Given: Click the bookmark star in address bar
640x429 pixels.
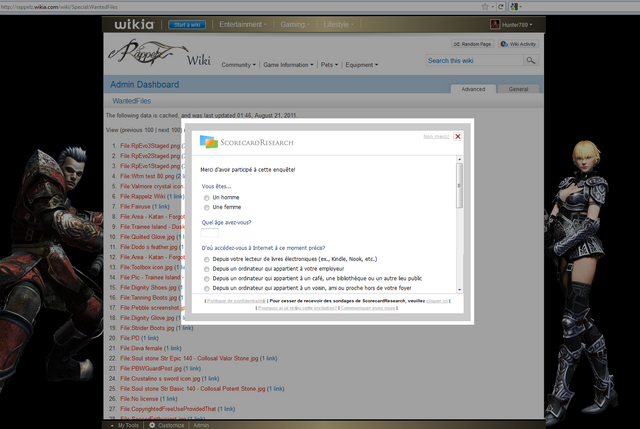Looking at the screenshot, I should (484, 7).
